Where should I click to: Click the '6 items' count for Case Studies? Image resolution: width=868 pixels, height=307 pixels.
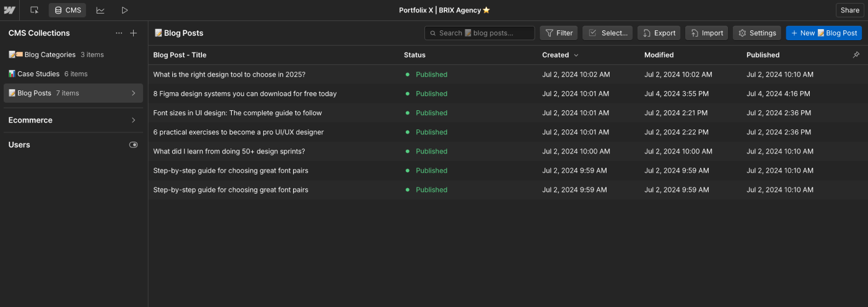(76, 74)
